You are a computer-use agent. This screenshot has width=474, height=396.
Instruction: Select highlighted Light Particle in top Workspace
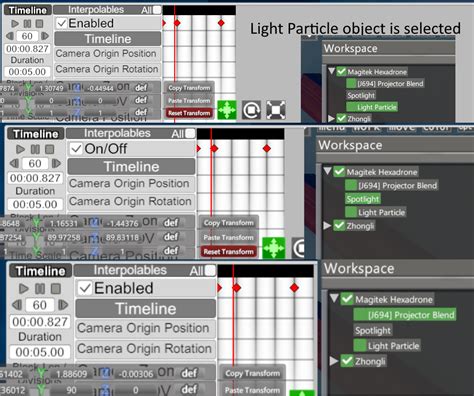pos(372,107)
